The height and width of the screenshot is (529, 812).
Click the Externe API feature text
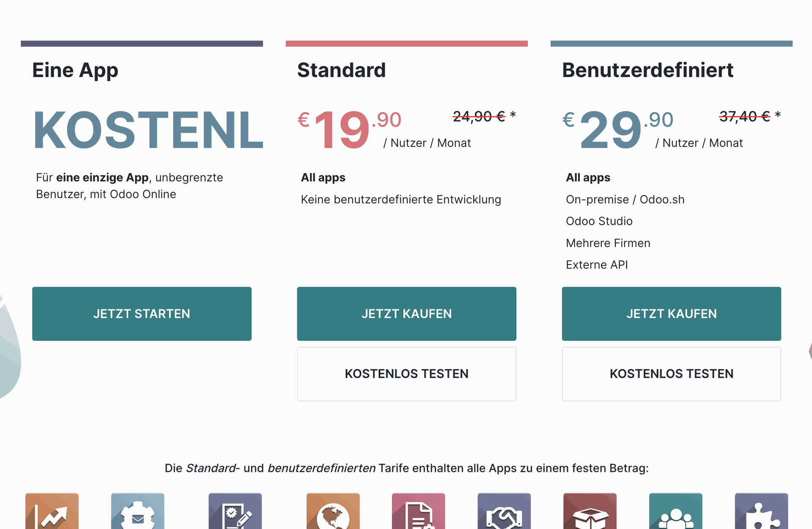597,265
